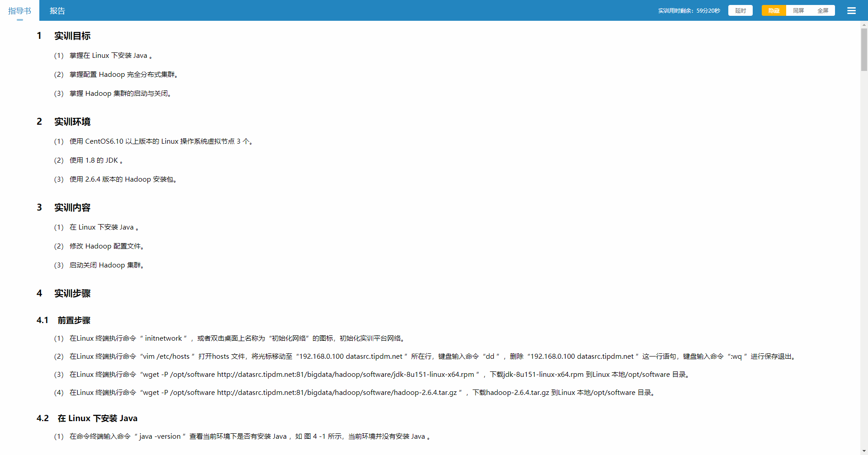The width and height of the screenshot is (868, 455).
Task: Click the vertical scrollbar thumb
Action: [864, 50]
